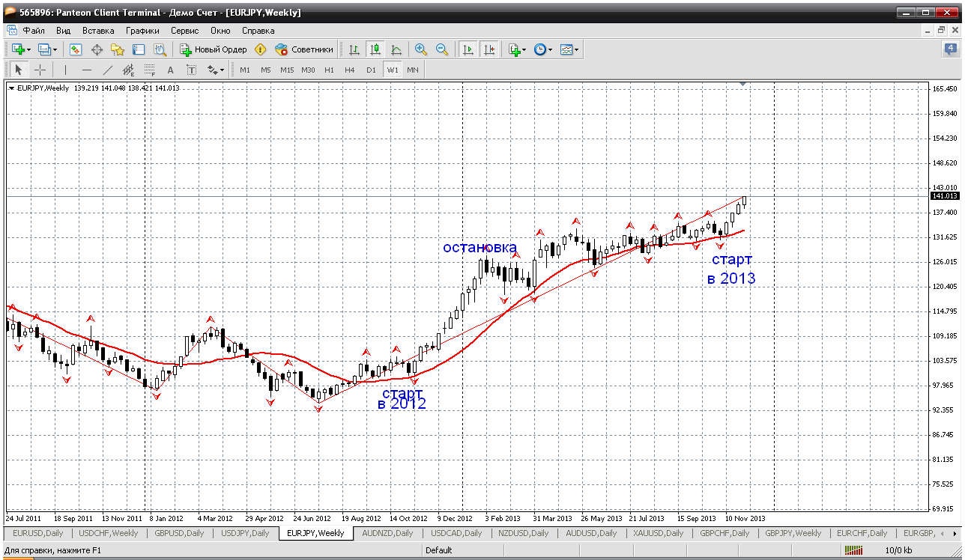Select the trendline drawing tool

tap(107, 70)
